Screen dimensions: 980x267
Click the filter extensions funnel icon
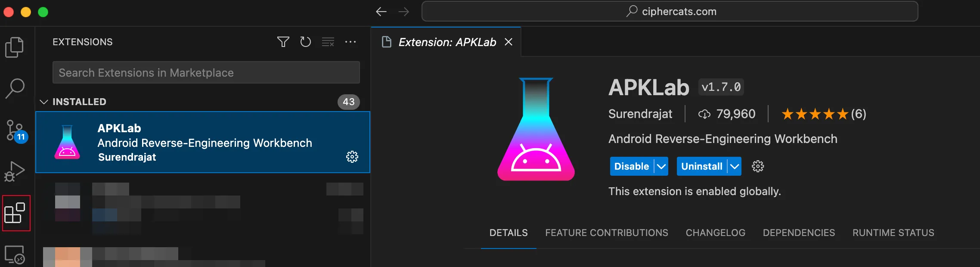coord(283,42)
